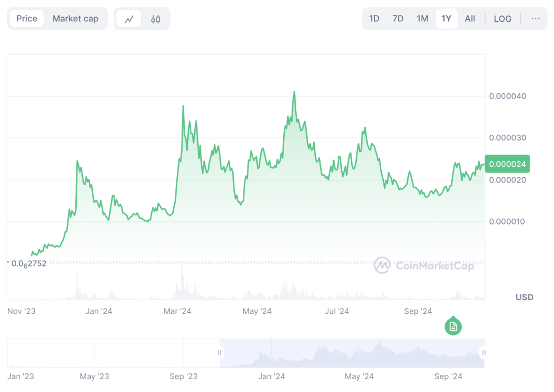This screenshot has width=554, height=392.
Task: Select the Price tab
Action: click(x=26, y=19)
